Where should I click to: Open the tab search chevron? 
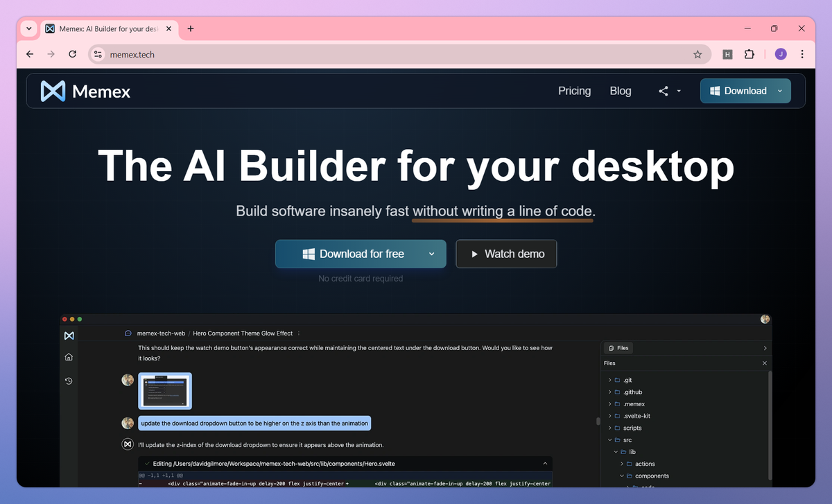pyautogui.click(x=28, y=28)
